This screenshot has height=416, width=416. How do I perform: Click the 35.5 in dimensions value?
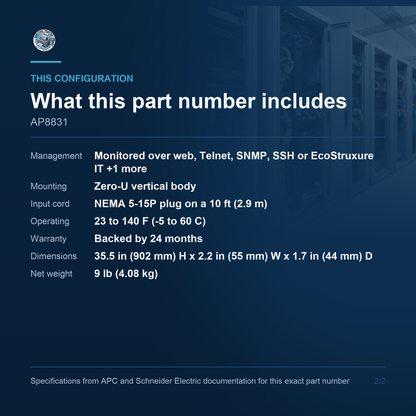(233, 256)
